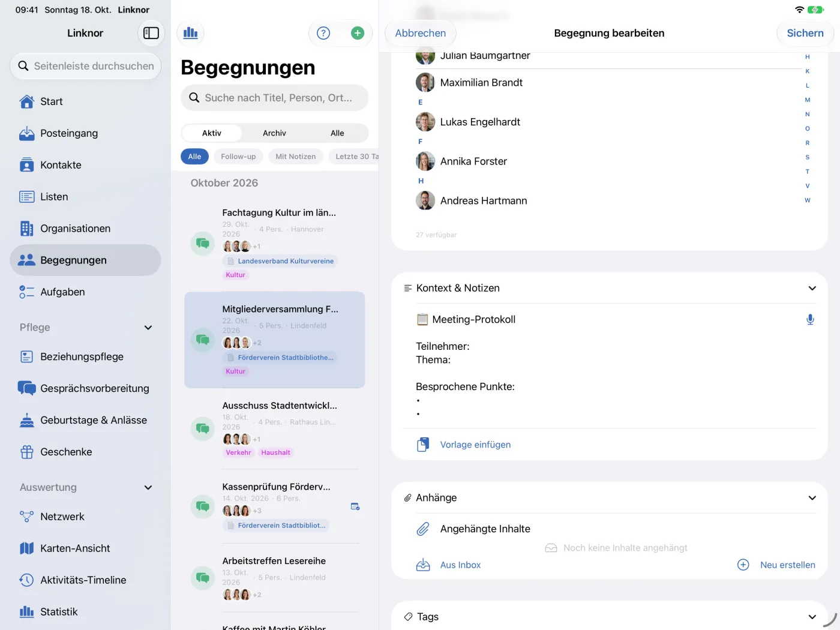
Task: Focus the Seitenleiste durchsuchen search field
Action: tap(85, 66)
